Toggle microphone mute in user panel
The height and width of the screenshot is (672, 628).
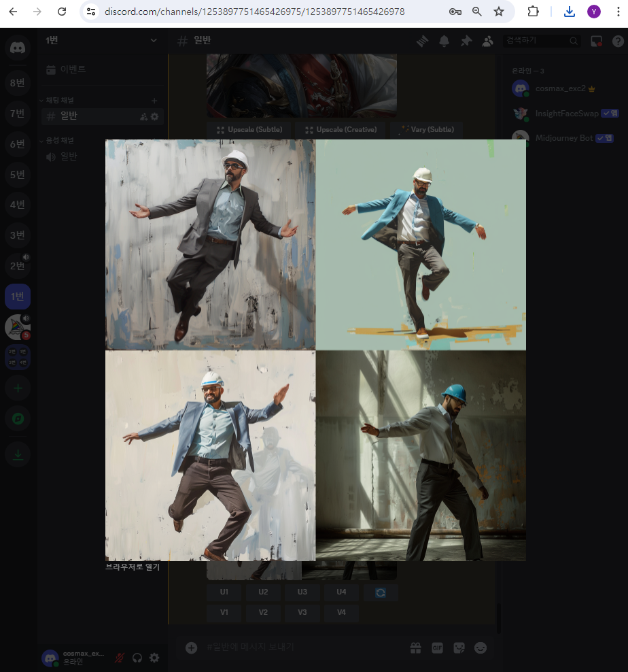click(120, 658)
